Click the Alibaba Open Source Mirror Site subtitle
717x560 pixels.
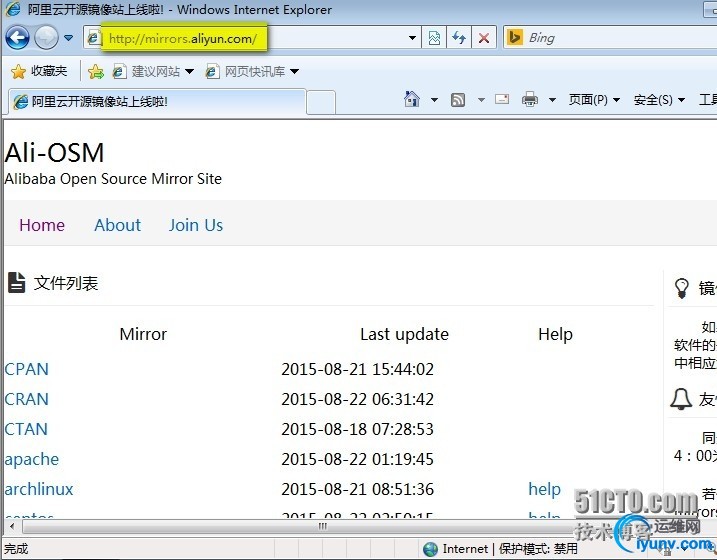(x=113, y=179)
